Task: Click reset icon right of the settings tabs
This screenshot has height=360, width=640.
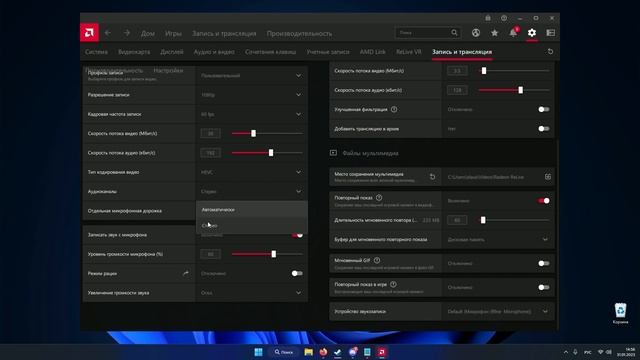Action: click(550, 52)
